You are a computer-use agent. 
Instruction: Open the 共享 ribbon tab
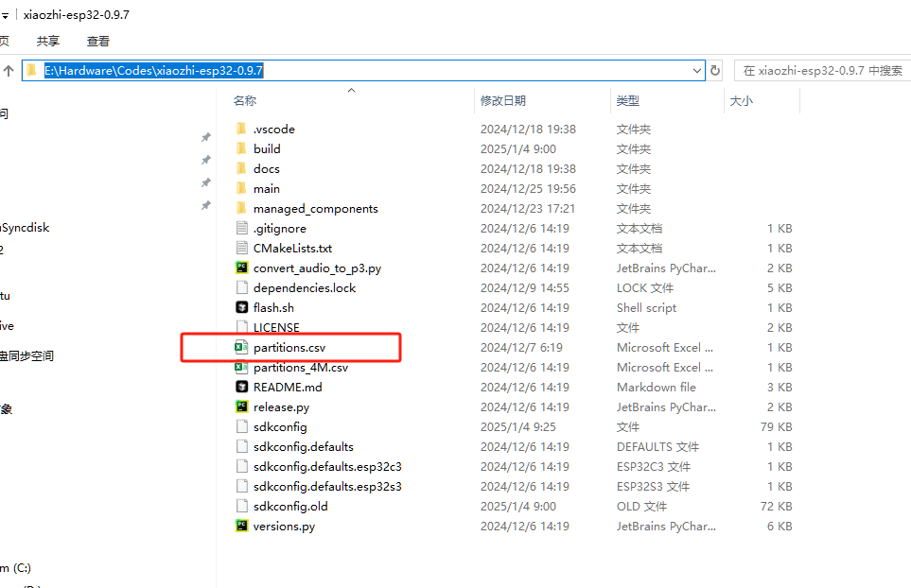coord(48,41)
